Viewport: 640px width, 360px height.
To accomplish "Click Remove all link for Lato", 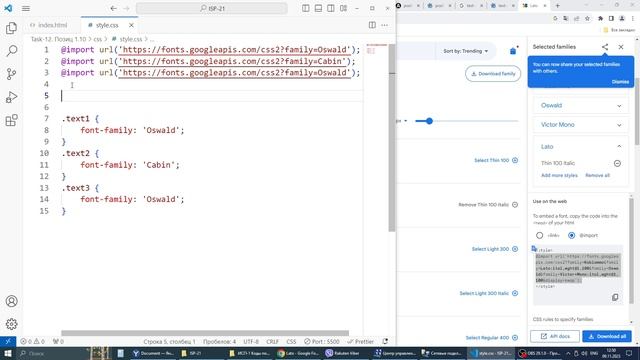I will 597,175.
